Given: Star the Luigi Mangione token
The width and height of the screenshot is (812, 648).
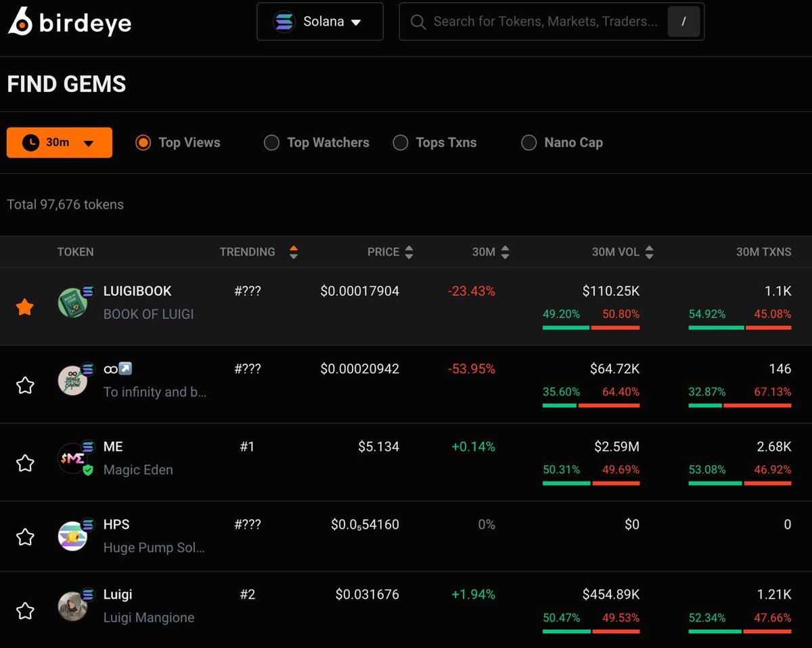Looking at the screenshot, I should point(25,611).
